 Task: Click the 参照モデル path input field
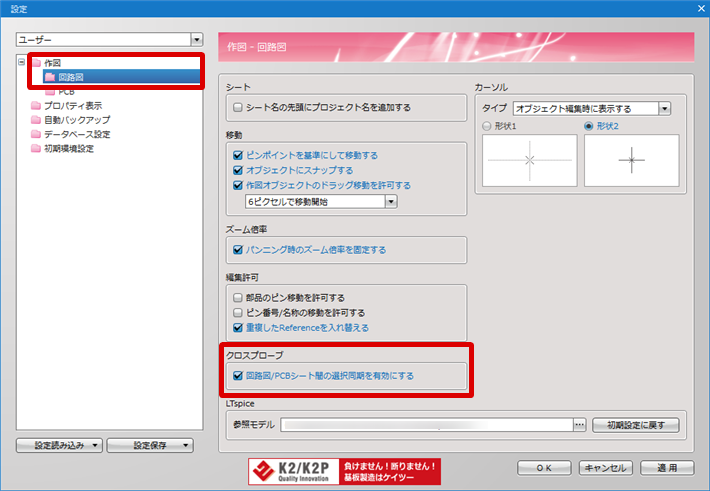[427, 425]
